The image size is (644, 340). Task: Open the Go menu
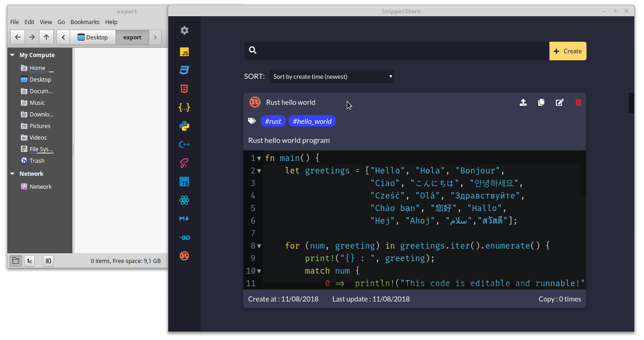pos(61,22)
